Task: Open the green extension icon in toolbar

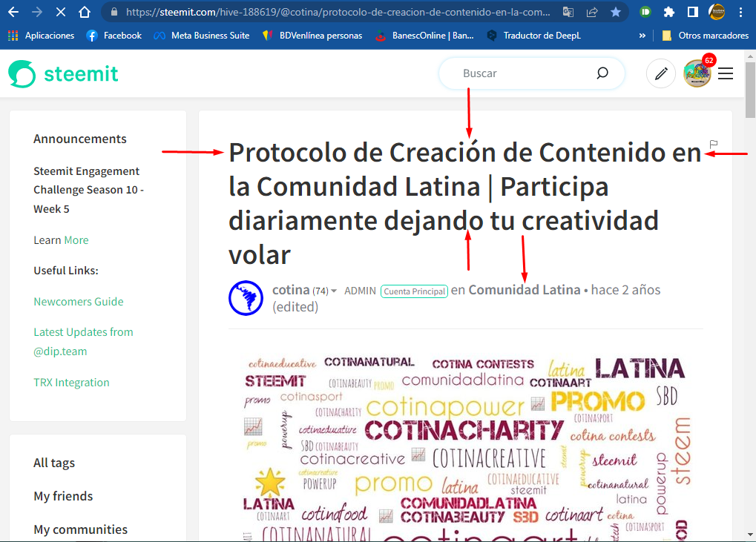Action: click(645, 12)
